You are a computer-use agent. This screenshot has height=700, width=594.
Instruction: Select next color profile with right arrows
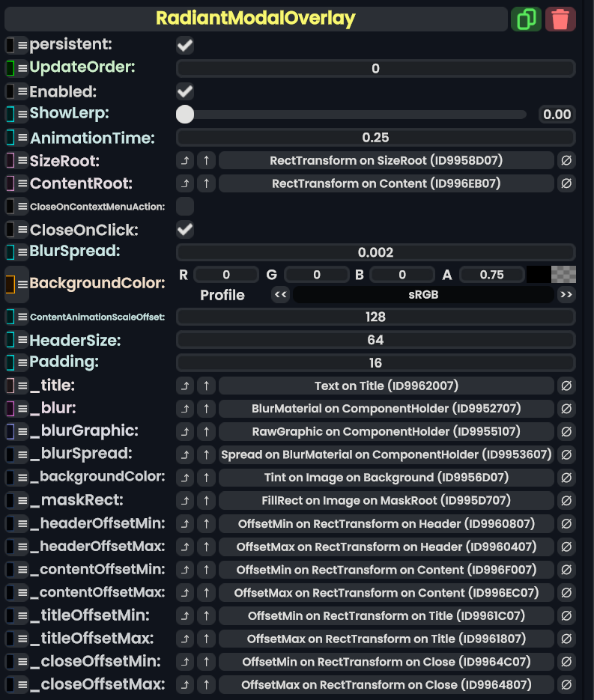point(566,295)
